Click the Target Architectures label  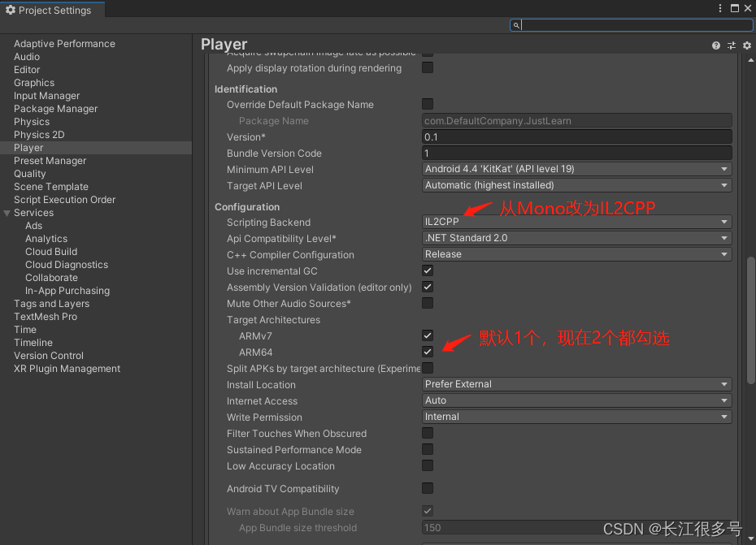tap(273, 320)
